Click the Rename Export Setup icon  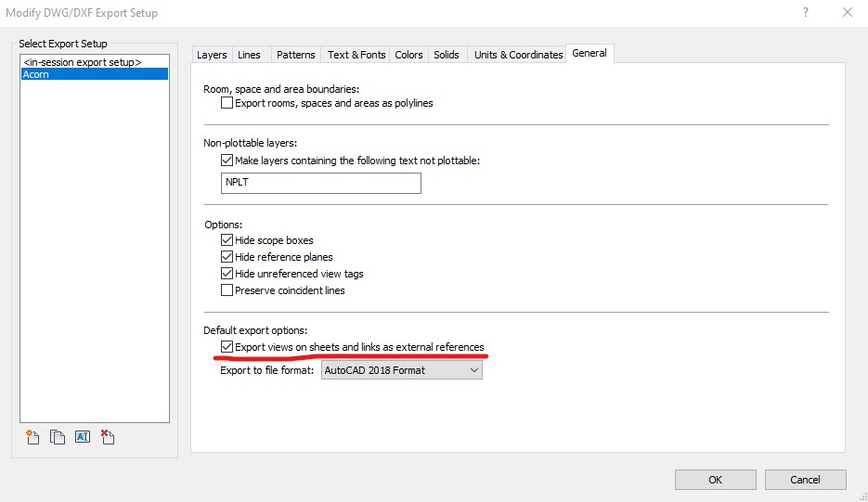83,437
